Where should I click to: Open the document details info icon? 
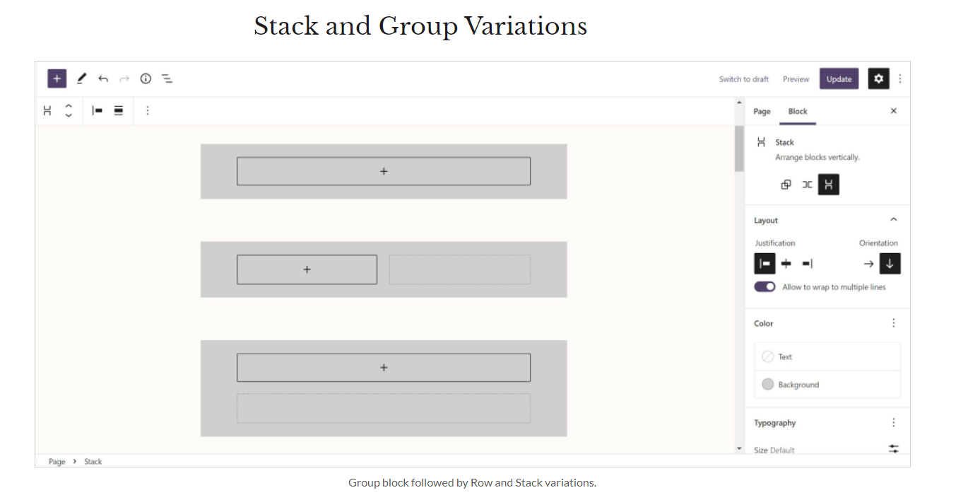click(x=146, y=78)
